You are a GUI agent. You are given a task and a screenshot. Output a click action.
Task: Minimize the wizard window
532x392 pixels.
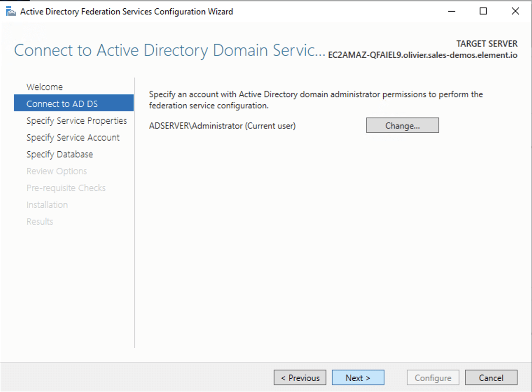click(x=452, y=12)
